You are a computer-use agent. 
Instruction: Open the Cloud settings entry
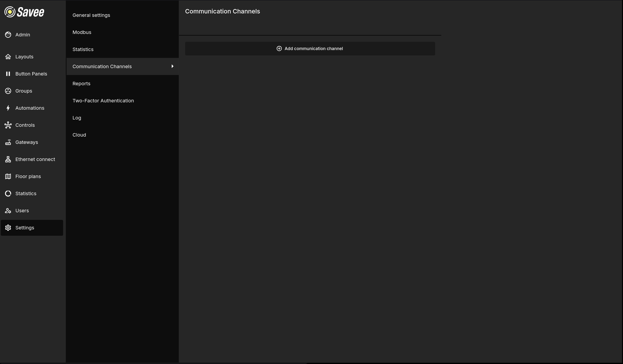tap(79, 135)
